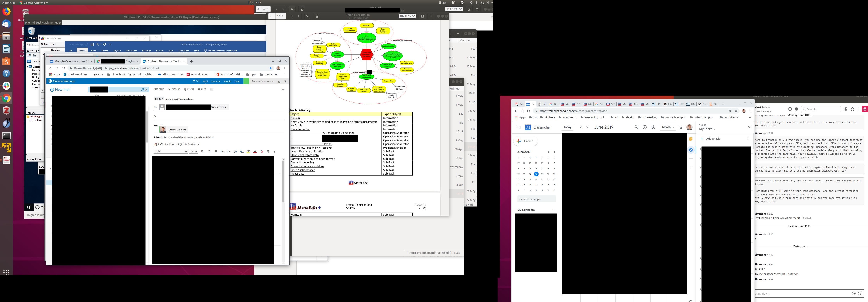Open the Calibri font dropdown
The image size is (868, 302).
coord(171,152)
